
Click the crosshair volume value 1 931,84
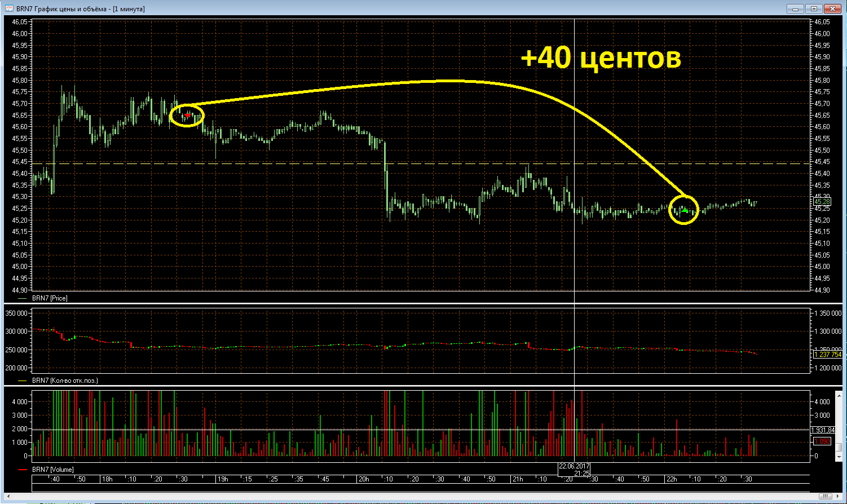click(824, 430)
